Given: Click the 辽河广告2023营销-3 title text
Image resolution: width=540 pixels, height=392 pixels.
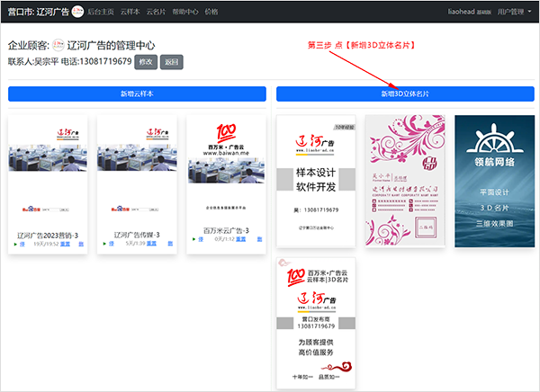Looking at the screenshot, I should click(x=48, y=236).
